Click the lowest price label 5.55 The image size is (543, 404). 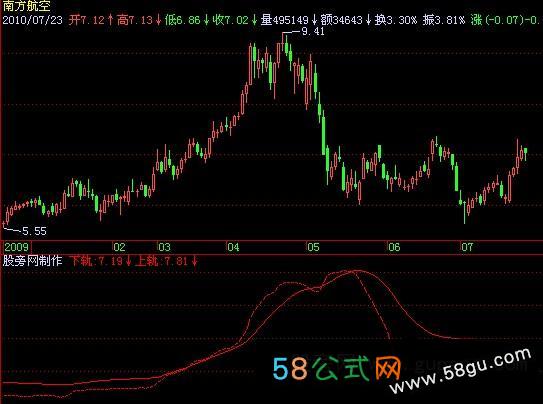pyautogui.click(x=34, y=231)
